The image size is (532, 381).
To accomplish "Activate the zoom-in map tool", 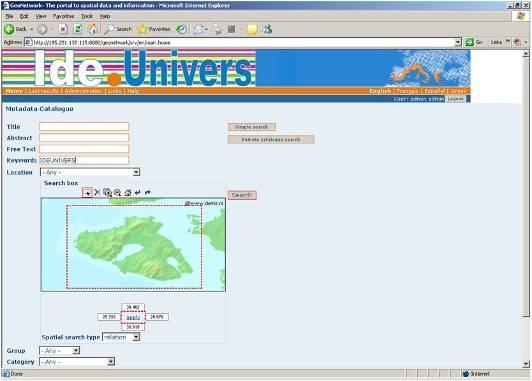I will click(107, 192).
